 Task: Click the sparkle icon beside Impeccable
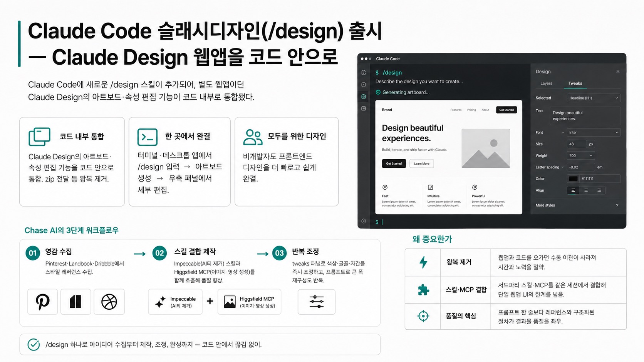(160, 302)
